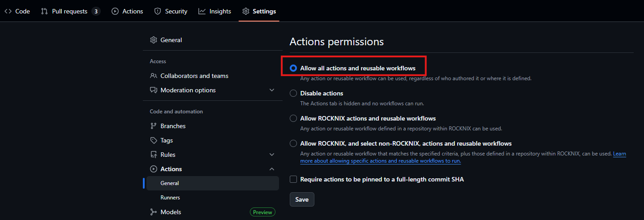Click the General gear icon in sidebar

pyautogui.click(x=154, y=40)
